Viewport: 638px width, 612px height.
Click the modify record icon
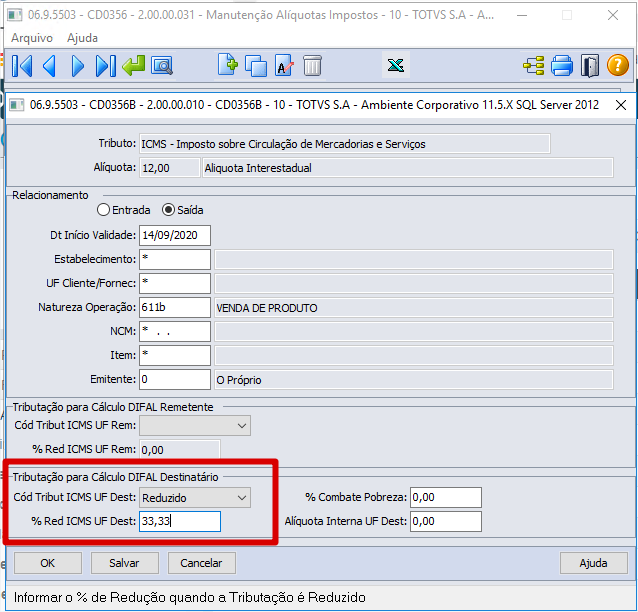click(284, 65)
